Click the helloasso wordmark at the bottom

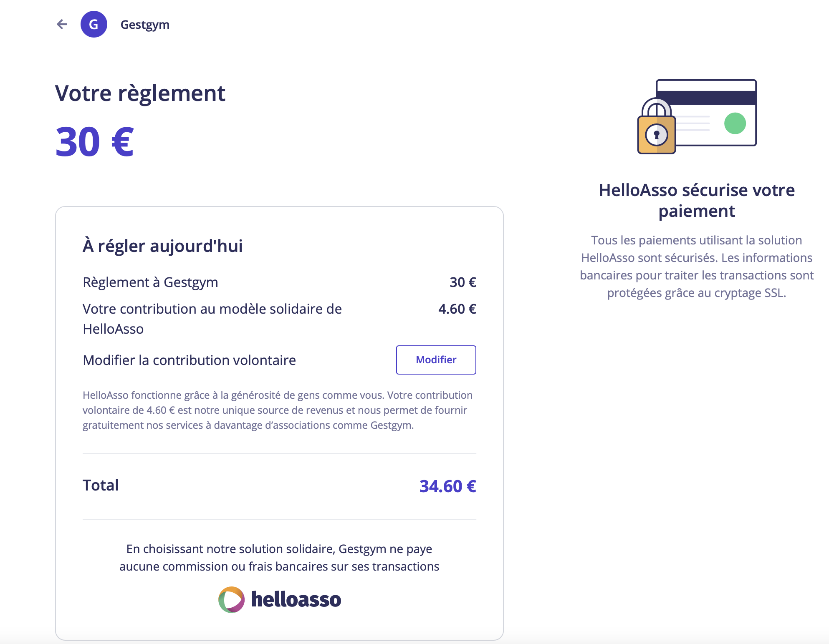click(x=296, y=600)
